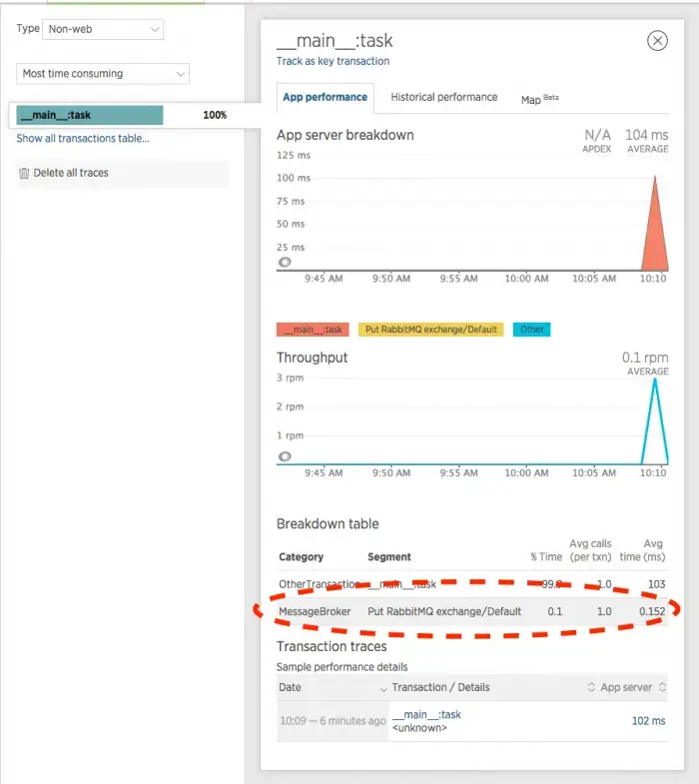Expand the Most time consuming dropdown
Screen dimensions: 699x784
(x=103, y=74)
